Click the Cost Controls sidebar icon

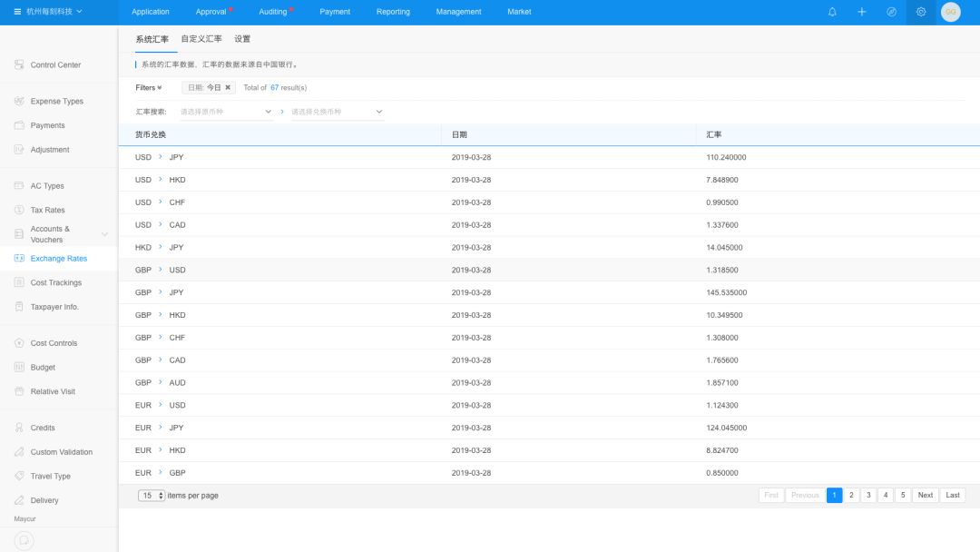pos(19,342)
